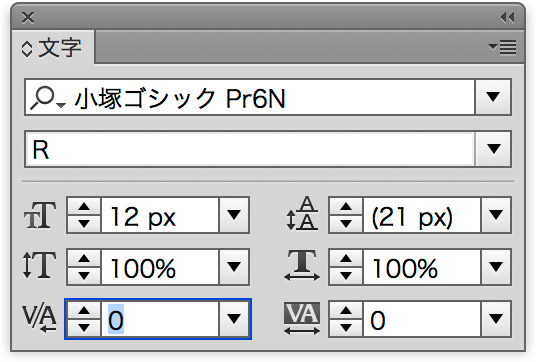Open the vertical scale dropdown
Image resolution: width=536 pixels, height=362 pixels.
pos(233,267)
